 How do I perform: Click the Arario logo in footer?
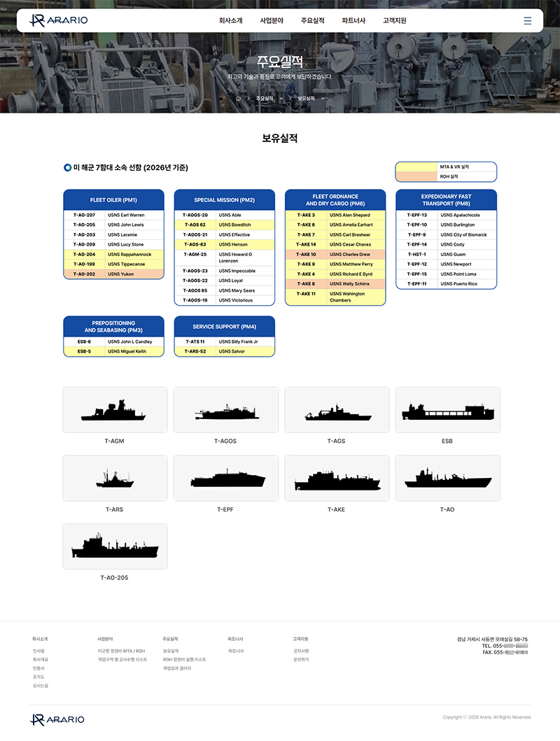click(x=57, y=719)
